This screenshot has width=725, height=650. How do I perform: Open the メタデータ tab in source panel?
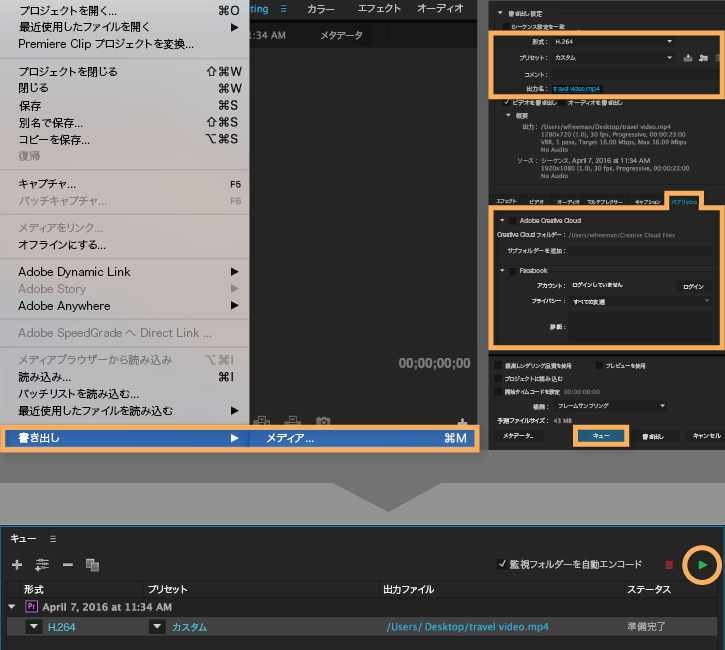[x=341, y=35]
